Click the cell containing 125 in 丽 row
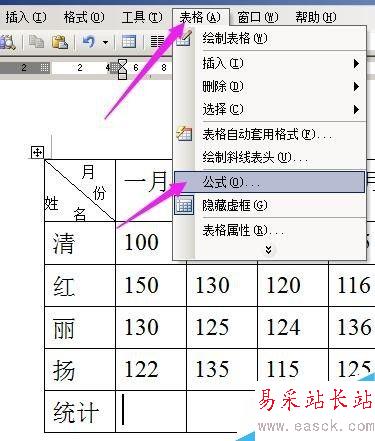This screenshot has height=441, width=375. coord(222,328)
